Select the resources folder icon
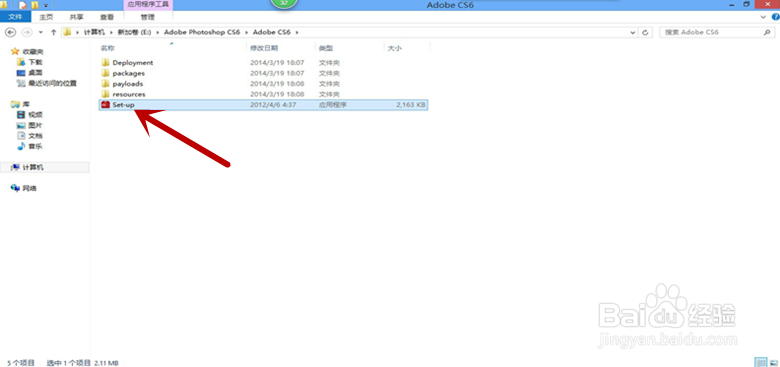780x367 pixels. coord(105,94)
